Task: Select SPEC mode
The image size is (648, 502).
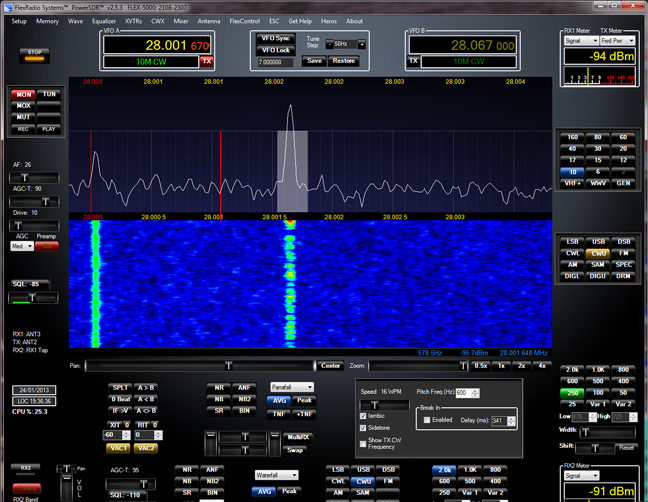Action: click(623, 264)
